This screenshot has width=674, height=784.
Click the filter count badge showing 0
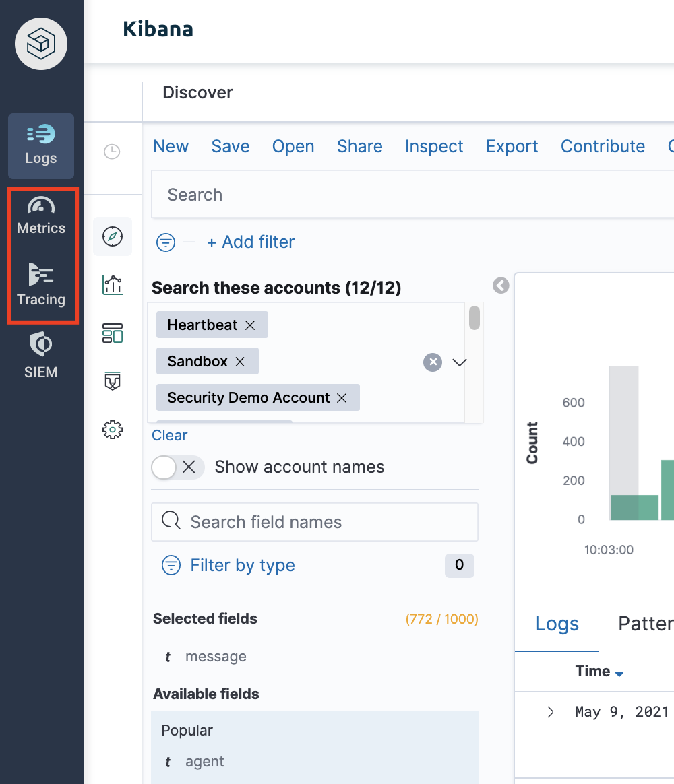[460, 566]
